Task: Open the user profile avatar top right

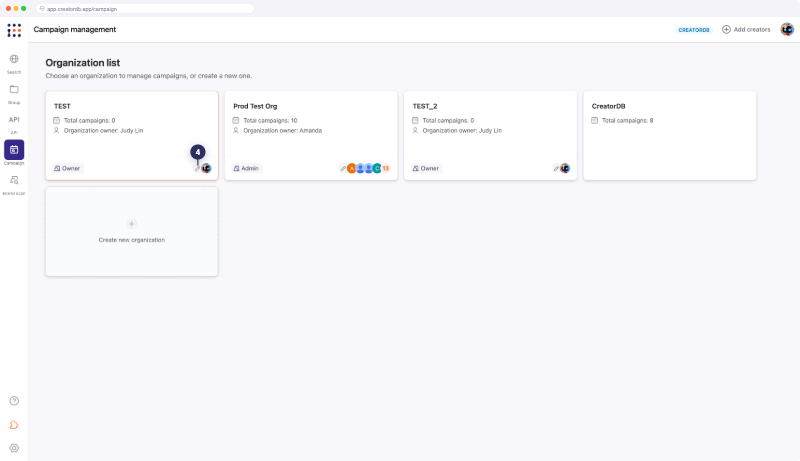Action: pyautogui.click(x=787, y=30)
